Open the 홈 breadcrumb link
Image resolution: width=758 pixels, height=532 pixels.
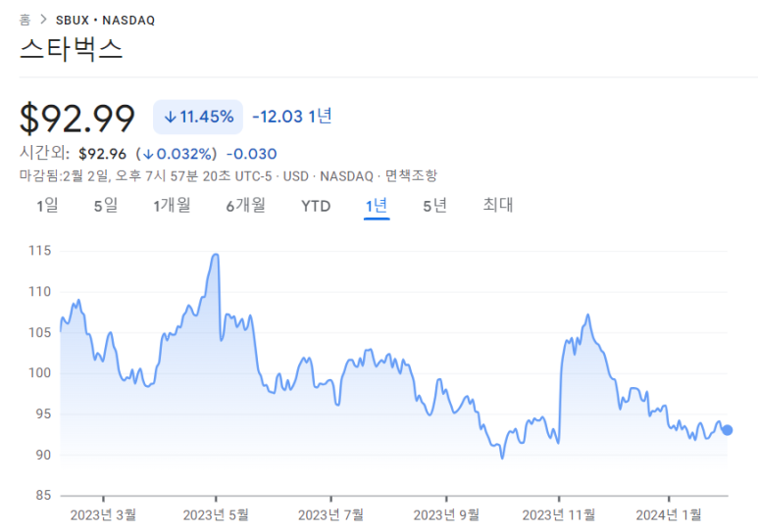coord(25,20)
